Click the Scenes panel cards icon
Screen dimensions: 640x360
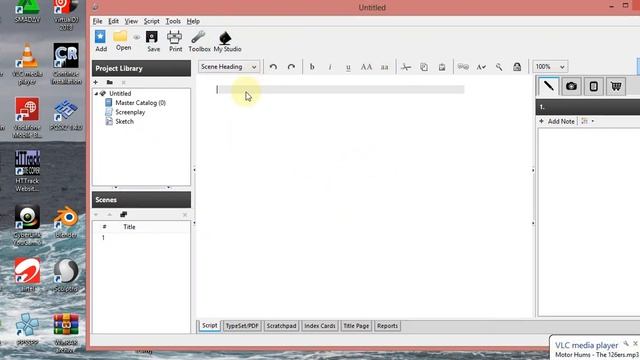(124, 215)
